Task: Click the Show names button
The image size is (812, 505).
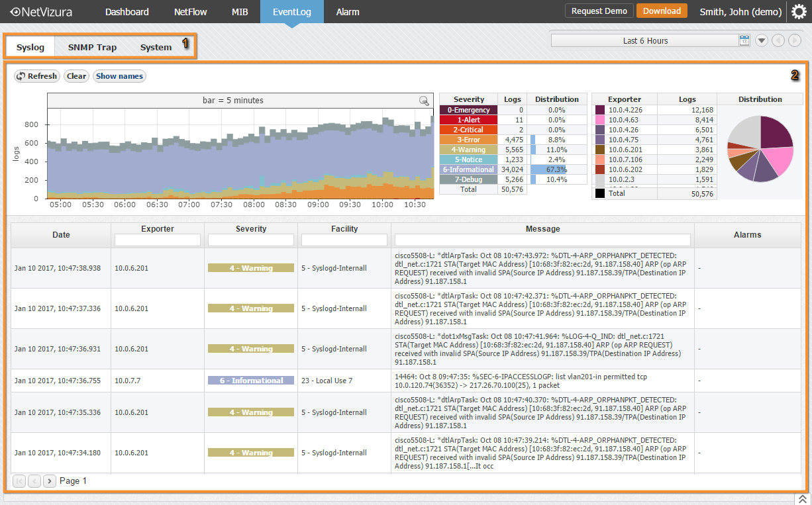Action: (119, 76)
